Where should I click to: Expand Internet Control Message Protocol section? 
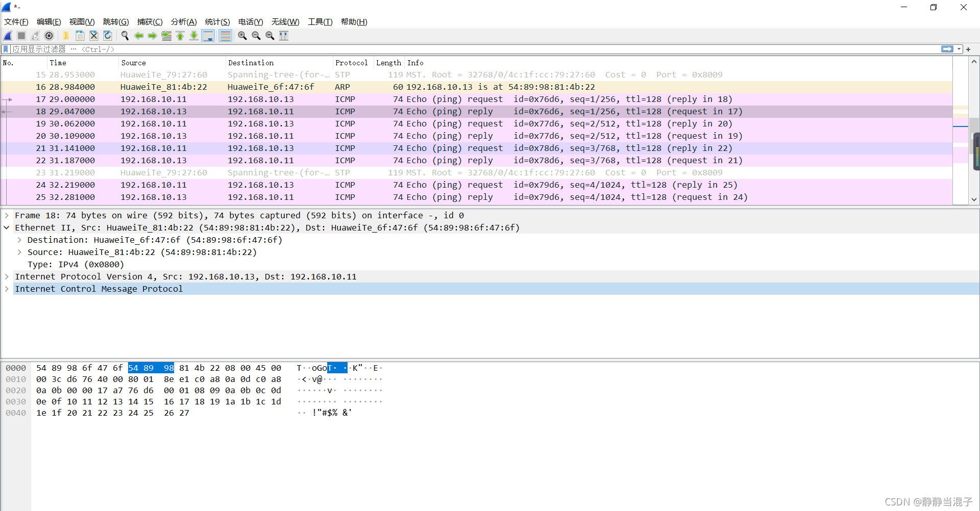pyautogui.click(x=7, y=289)
